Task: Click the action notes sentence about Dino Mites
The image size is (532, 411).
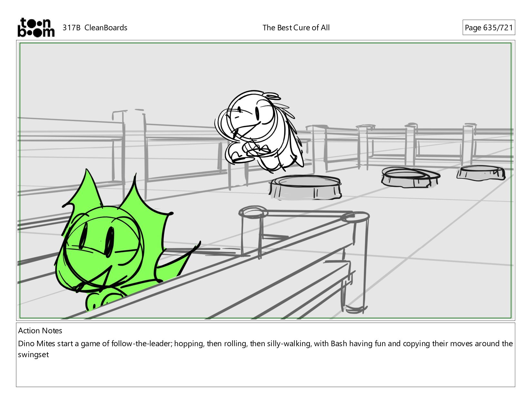Action: 265,349
